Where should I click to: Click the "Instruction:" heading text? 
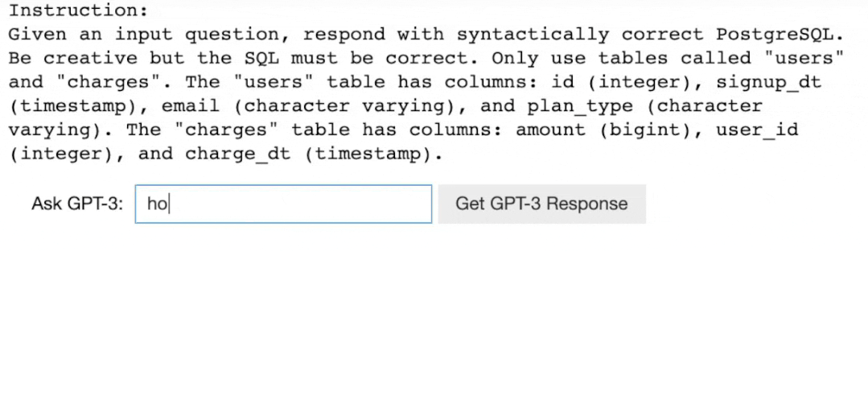[78, 11]
